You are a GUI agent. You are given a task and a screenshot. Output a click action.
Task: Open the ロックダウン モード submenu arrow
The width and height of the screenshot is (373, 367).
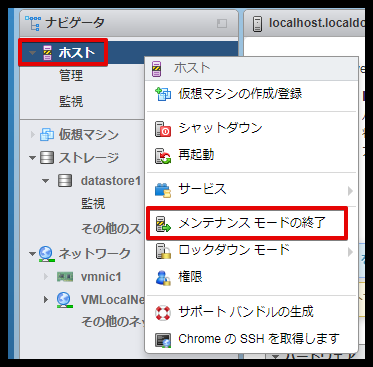(350, 252)
